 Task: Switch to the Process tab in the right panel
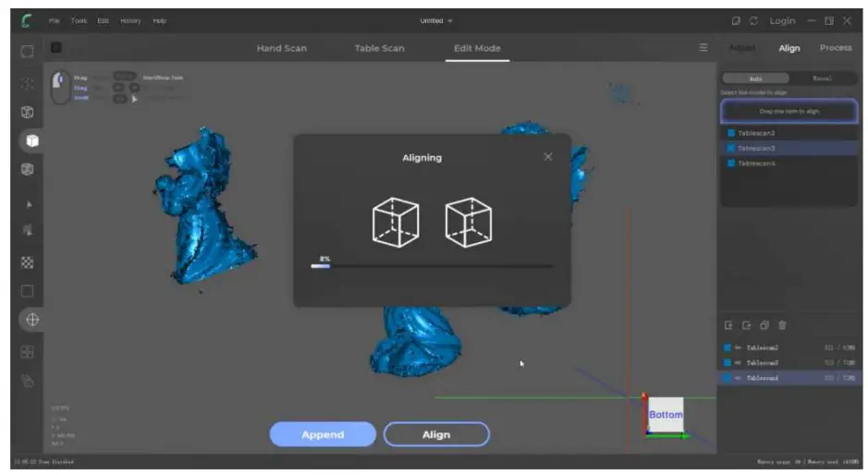836,48
